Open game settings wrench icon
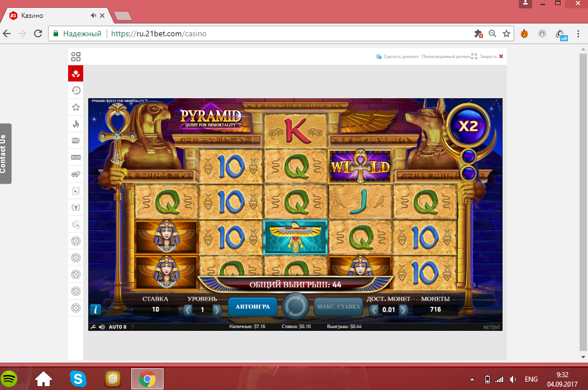Image resolution: width=588 pixels, height=390 pixels. pyautogui.click(x=93, y=327)
